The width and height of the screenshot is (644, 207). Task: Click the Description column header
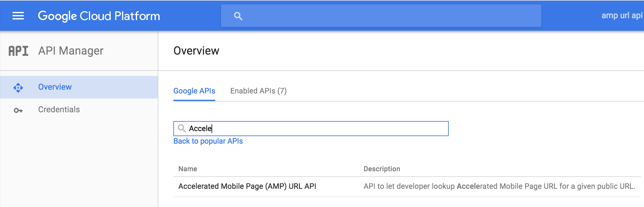(382, 169)
